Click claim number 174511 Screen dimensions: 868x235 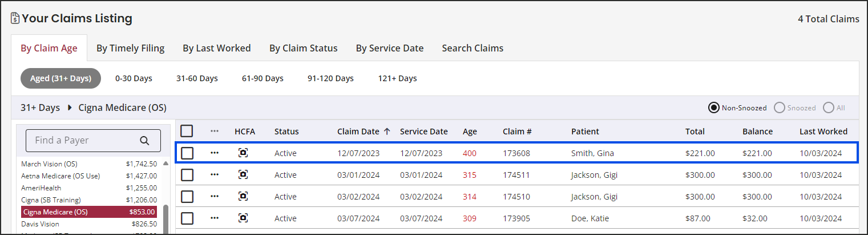coord(516,175)
